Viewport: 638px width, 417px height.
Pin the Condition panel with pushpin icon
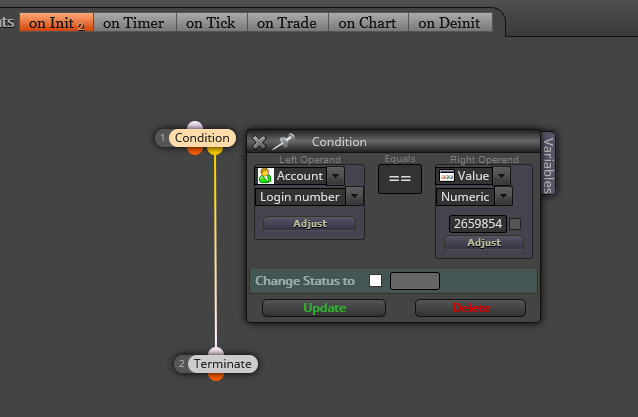tap(283, 142)
